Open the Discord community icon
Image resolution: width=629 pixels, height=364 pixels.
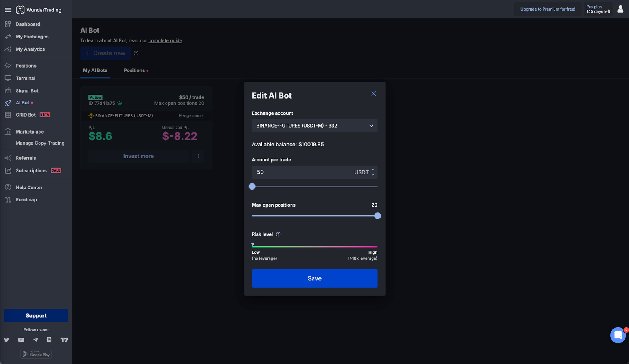click(49, 340)
